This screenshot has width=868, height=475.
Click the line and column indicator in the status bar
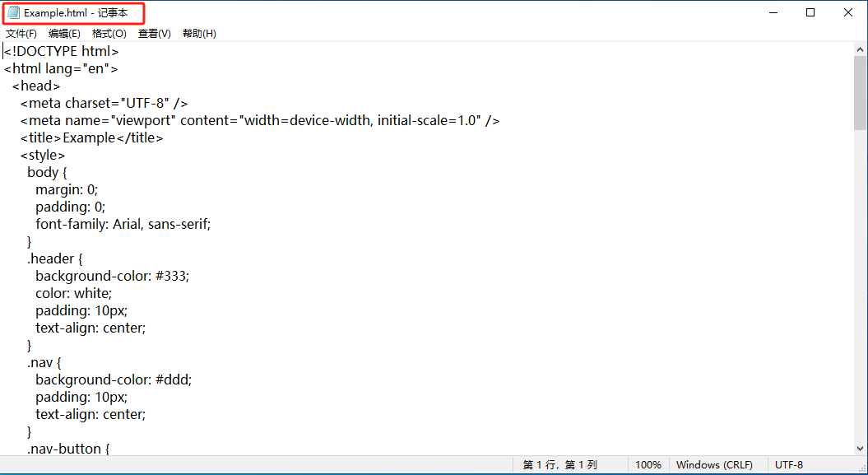pos(559,465)
